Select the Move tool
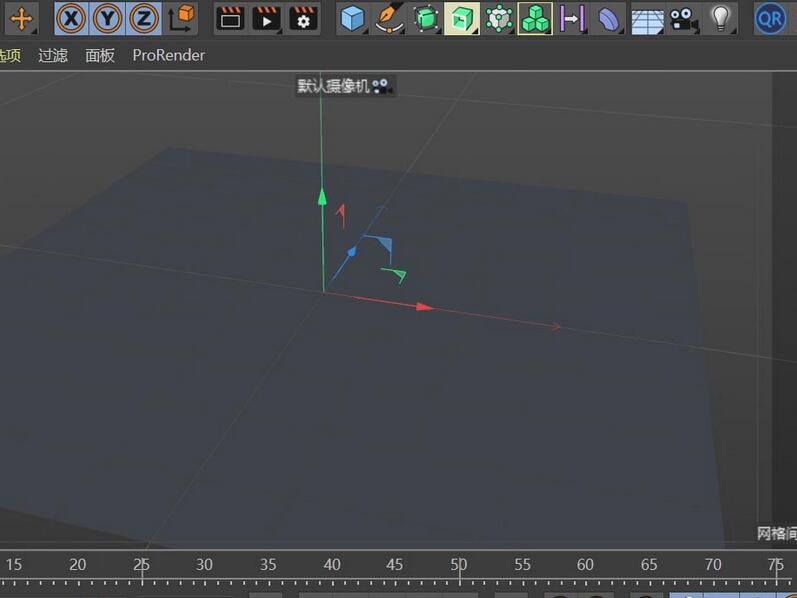This screenshot has height=598, width=797. click(x=20, y=18)
